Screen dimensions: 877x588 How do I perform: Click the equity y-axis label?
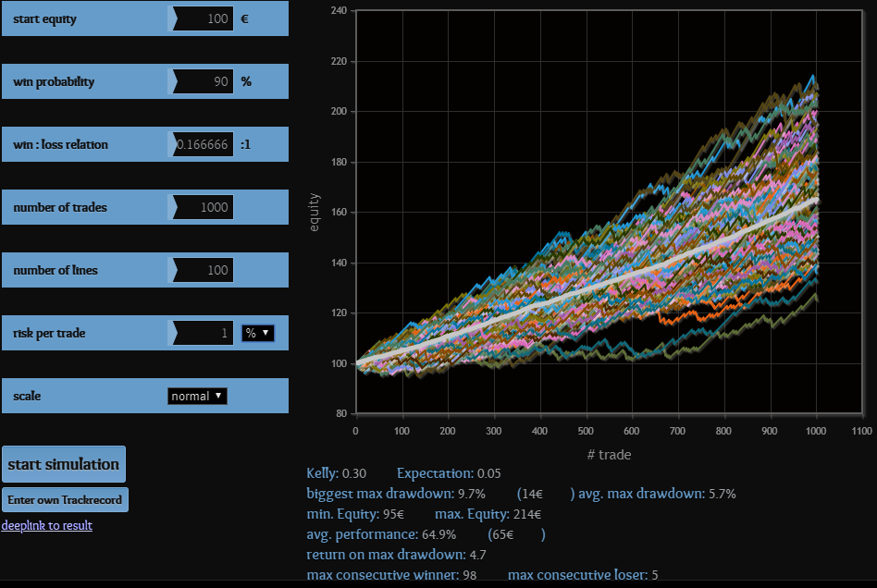(x=315, y=212)
